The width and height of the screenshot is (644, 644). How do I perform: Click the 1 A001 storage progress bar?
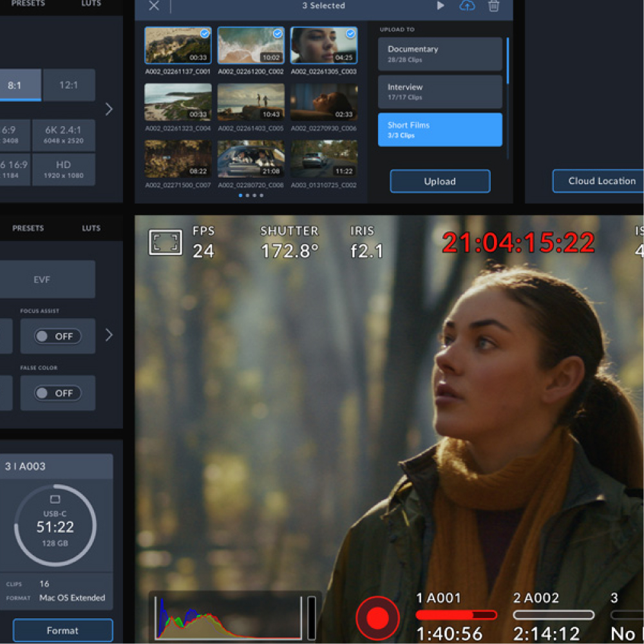click(456, 615)
